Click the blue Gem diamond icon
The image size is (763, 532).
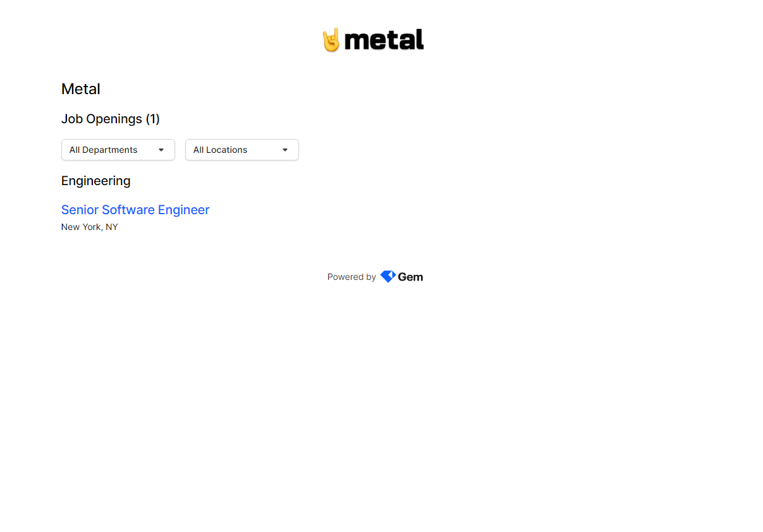click(388, 277)
